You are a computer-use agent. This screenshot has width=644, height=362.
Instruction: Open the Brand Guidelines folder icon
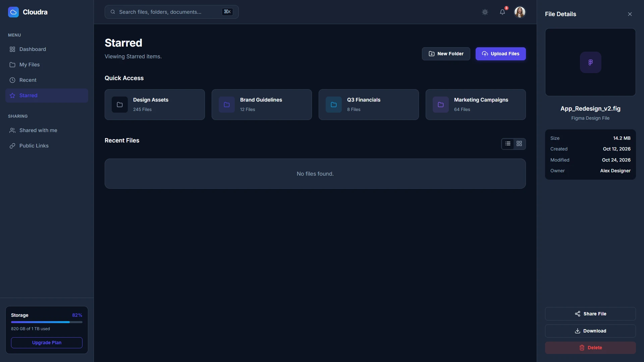click(227, 105)
